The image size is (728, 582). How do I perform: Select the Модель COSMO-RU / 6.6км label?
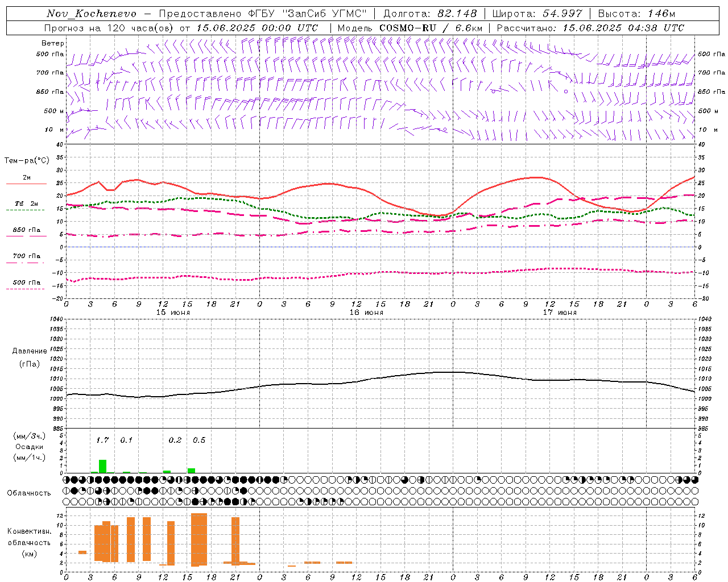410,28
